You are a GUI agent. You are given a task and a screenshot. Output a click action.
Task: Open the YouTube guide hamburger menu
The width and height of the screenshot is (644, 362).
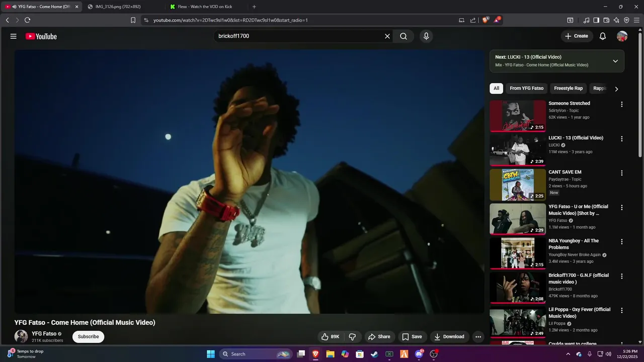pos(14,36)
